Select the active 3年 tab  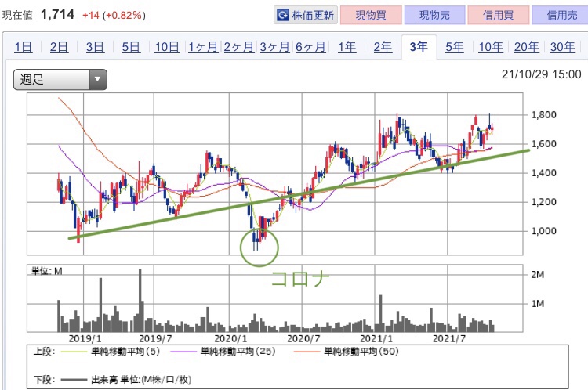(x=419, y=47)
